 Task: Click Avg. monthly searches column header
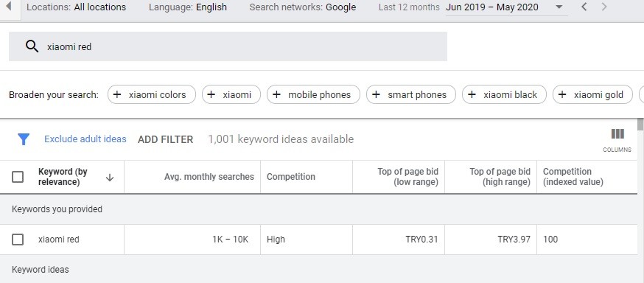pyautogui.click(x=209, y=177)
